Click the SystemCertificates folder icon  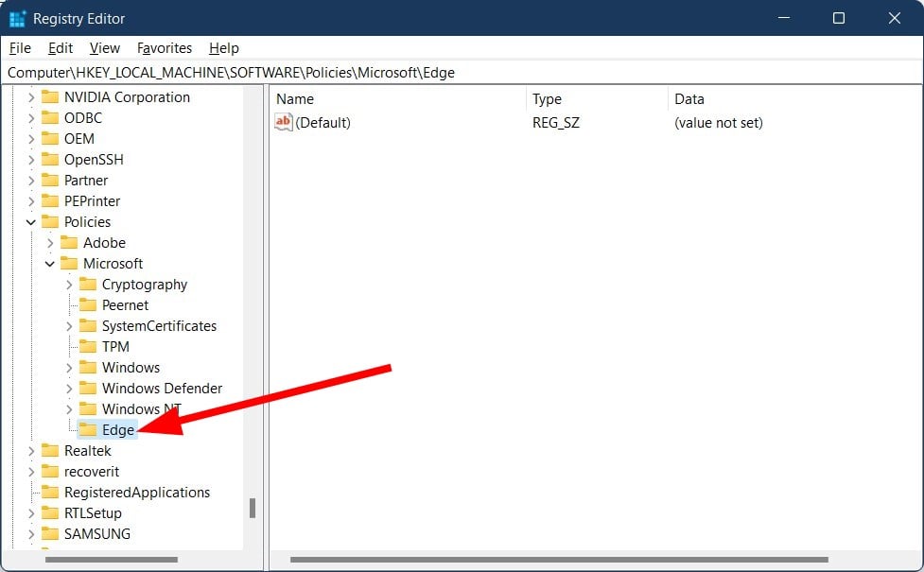tap(88, 326)
